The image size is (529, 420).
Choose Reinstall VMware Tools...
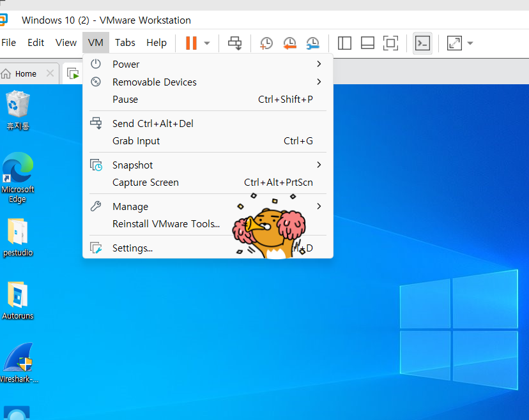click(x=208, y=224)
